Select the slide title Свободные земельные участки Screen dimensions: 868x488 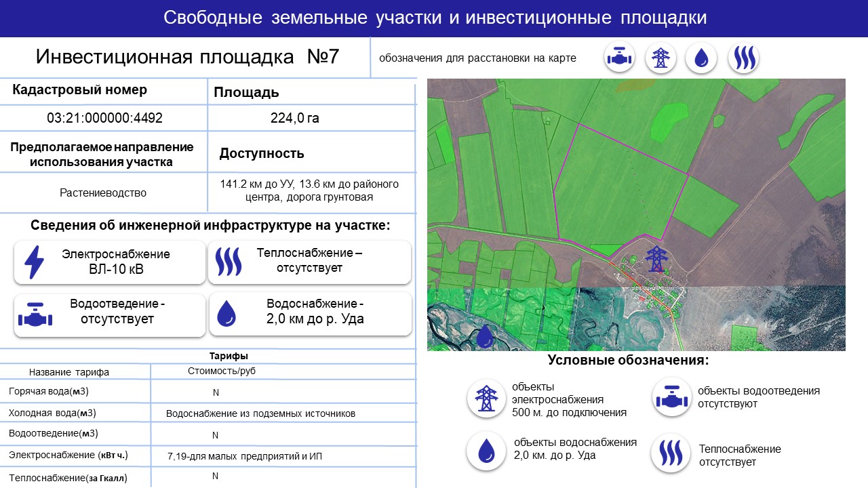435,18
